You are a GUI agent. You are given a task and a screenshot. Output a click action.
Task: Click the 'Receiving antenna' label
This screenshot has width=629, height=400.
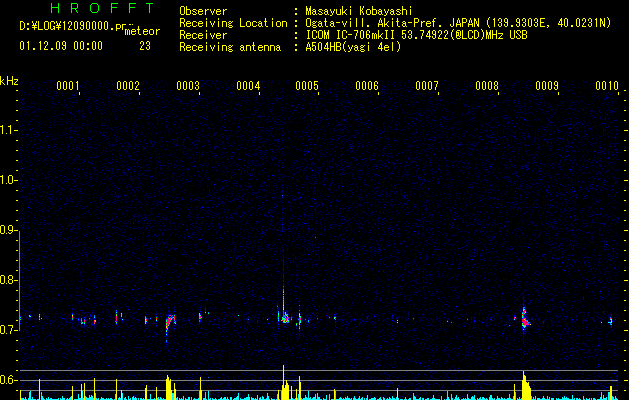tap(230, 47)
